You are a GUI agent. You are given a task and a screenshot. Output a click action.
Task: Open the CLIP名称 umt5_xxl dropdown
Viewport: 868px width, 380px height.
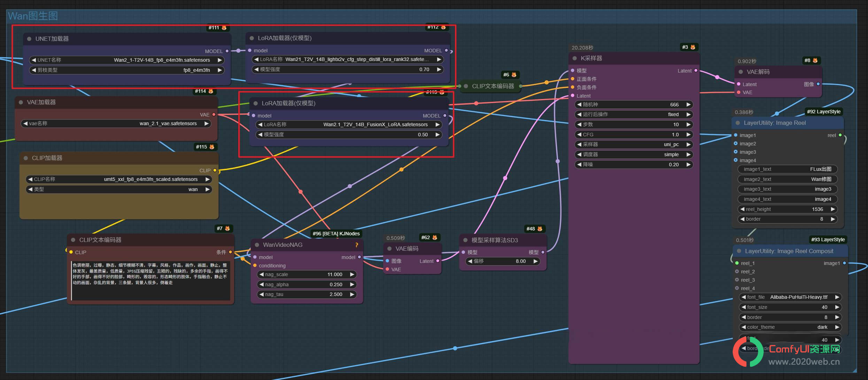click(x=119, y=179)
